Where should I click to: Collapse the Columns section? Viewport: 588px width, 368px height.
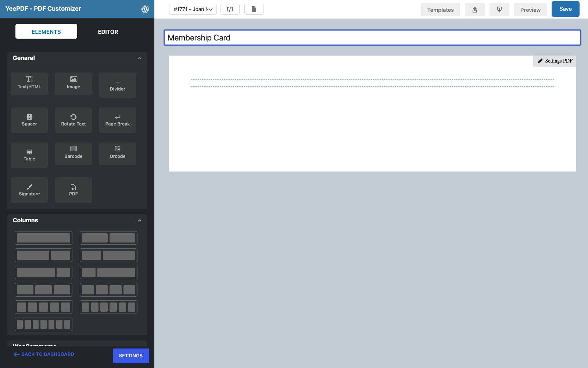[x=140, y=220]
